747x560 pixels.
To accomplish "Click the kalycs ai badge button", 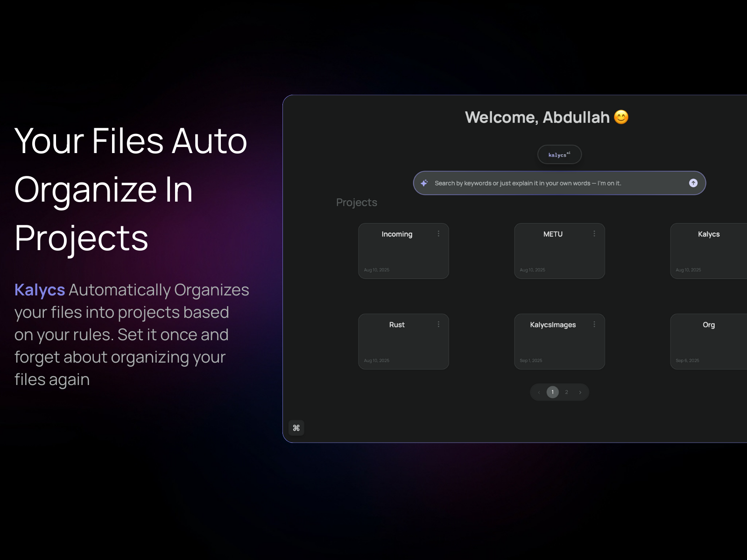I will [559, 154].
